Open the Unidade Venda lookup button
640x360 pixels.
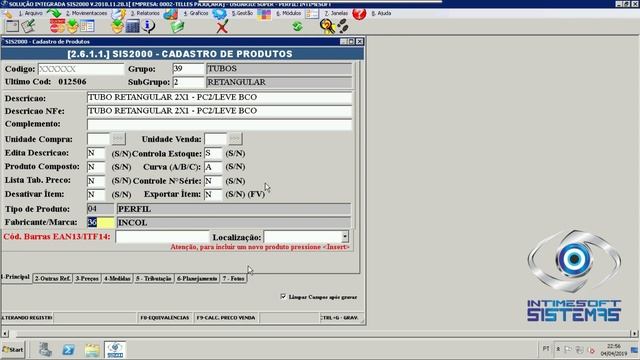tap(235, 139)
